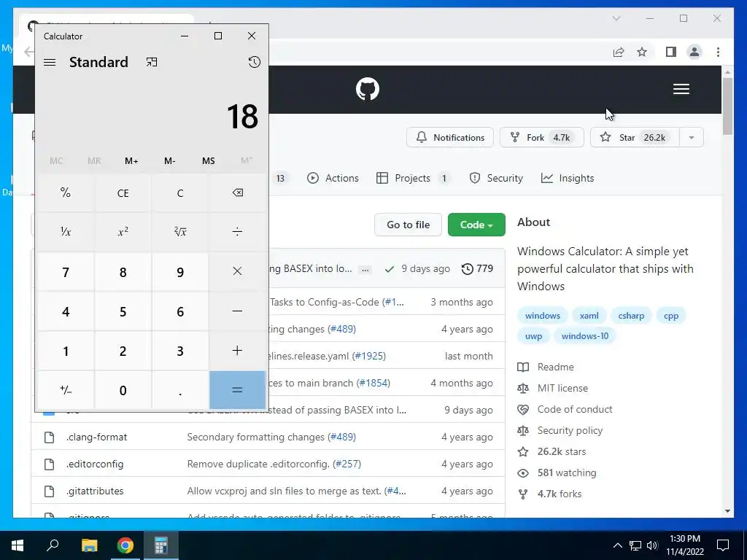
Task: Click digit 7 on Calculator
Action: click(66, 271)
